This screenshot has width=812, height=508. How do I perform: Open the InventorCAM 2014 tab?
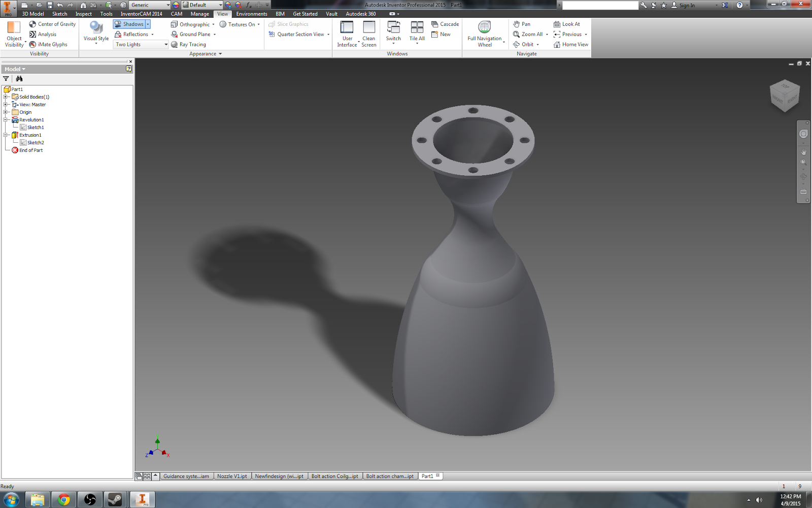(142, 14)
